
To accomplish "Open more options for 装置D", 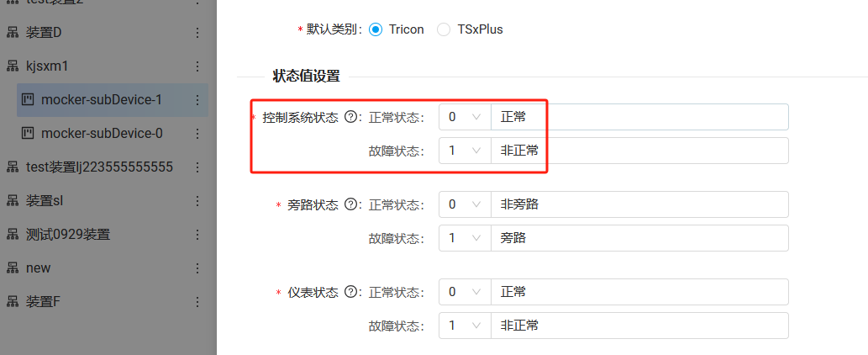I will [x=197, y=33].
